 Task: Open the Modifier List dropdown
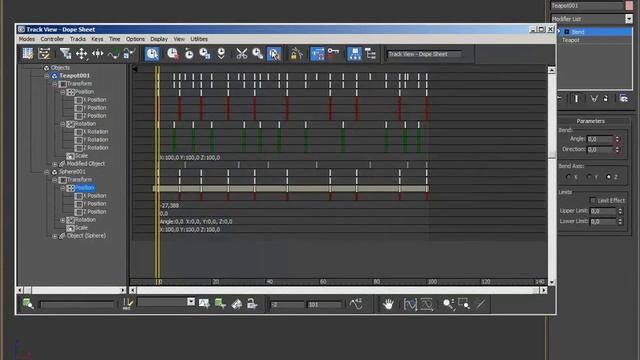coord(629,19)
